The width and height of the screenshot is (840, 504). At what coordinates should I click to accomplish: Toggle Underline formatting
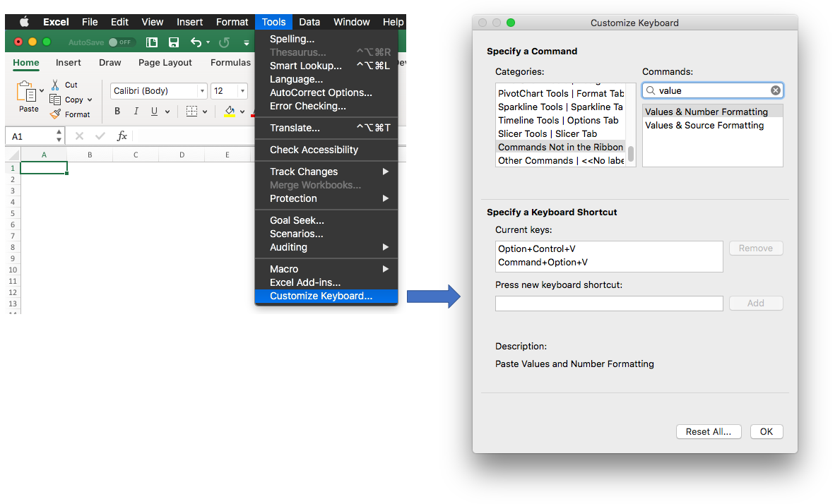click(154, 112)
